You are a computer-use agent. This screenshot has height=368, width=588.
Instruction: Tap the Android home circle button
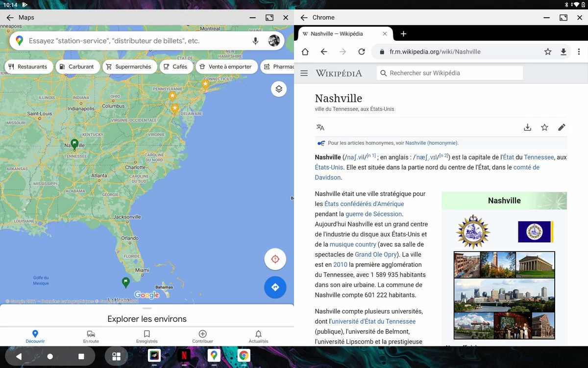[x=50, y=357]
